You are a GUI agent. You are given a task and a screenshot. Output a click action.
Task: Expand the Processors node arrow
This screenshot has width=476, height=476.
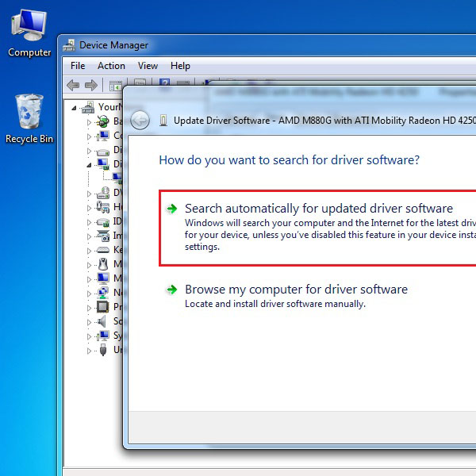(89, 308)
